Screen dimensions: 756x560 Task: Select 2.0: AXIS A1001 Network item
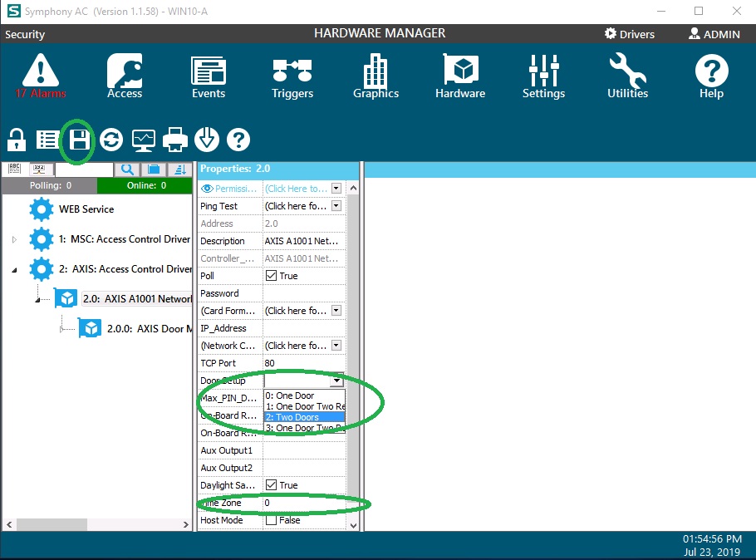click(137, 299)
